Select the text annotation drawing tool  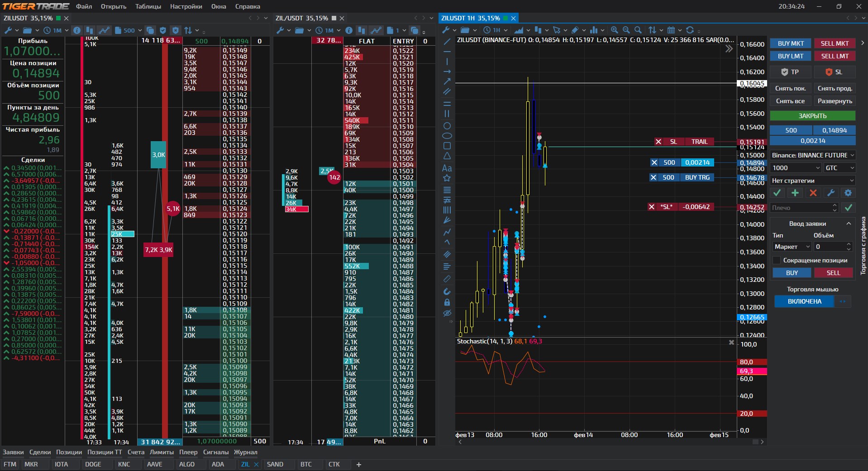pyautogui.click(x=447, y=168)
